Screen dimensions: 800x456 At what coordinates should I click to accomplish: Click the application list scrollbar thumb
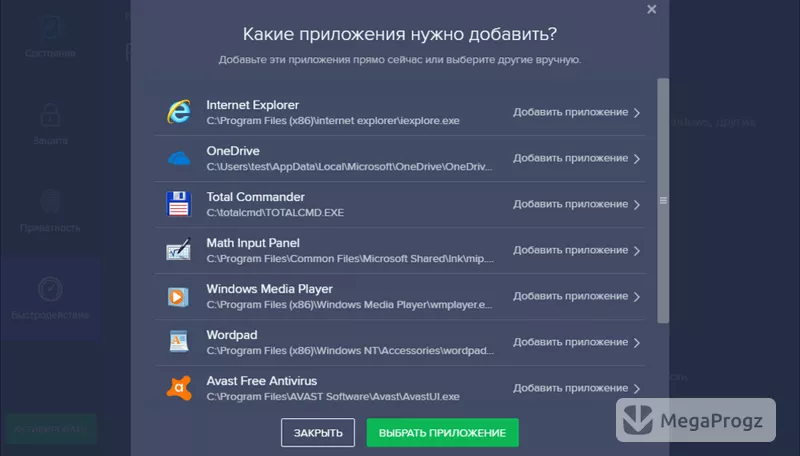(663, 200)
